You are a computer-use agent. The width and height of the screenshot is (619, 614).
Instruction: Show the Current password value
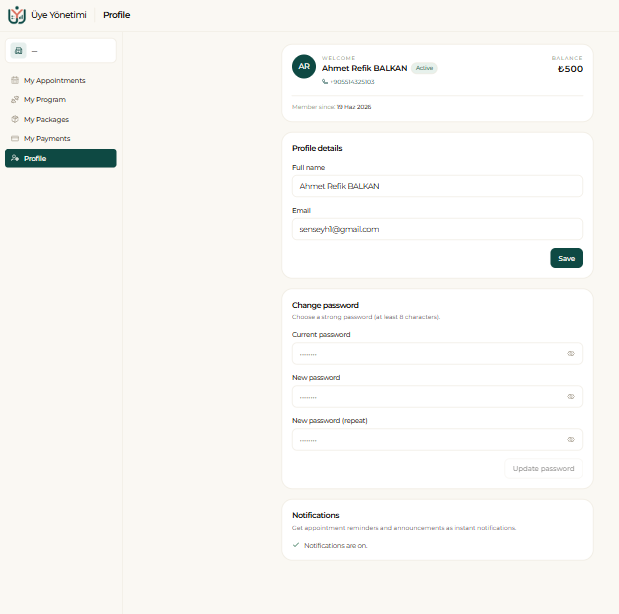tap(571, 353)
